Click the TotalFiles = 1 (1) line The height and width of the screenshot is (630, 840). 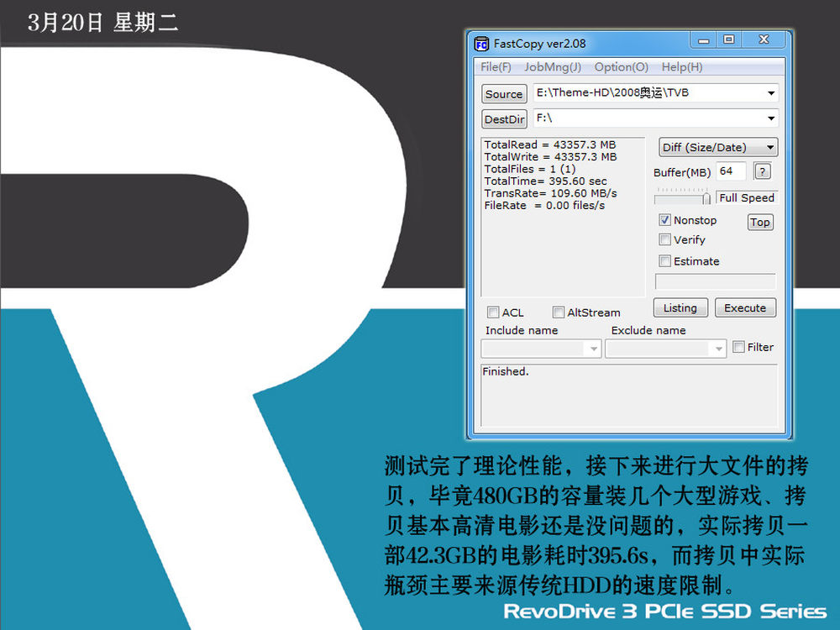(530, 170)
